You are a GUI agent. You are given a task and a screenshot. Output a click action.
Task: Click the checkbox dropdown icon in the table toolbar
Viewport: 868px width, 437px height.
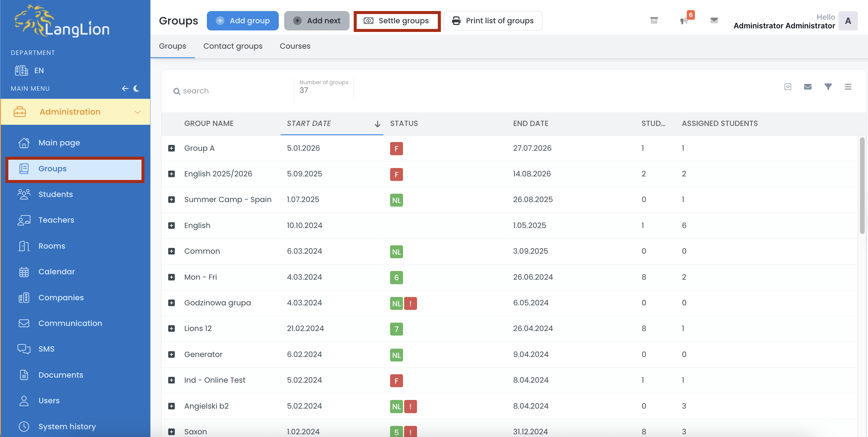787,87
